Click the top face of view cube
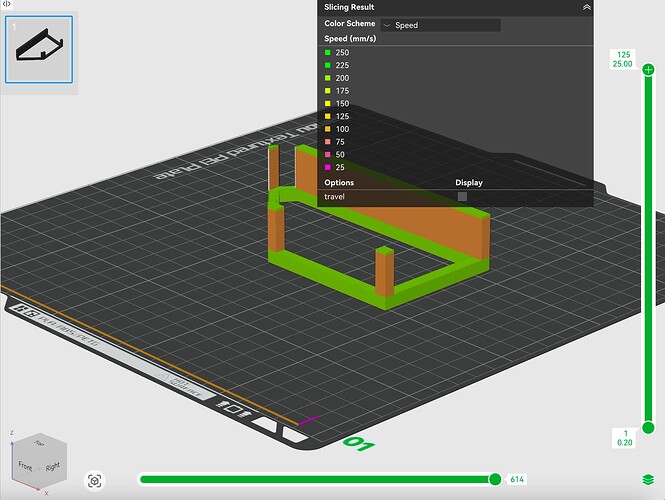The width and height of the screenshot is (665, 500). click(x=39, y=443)
